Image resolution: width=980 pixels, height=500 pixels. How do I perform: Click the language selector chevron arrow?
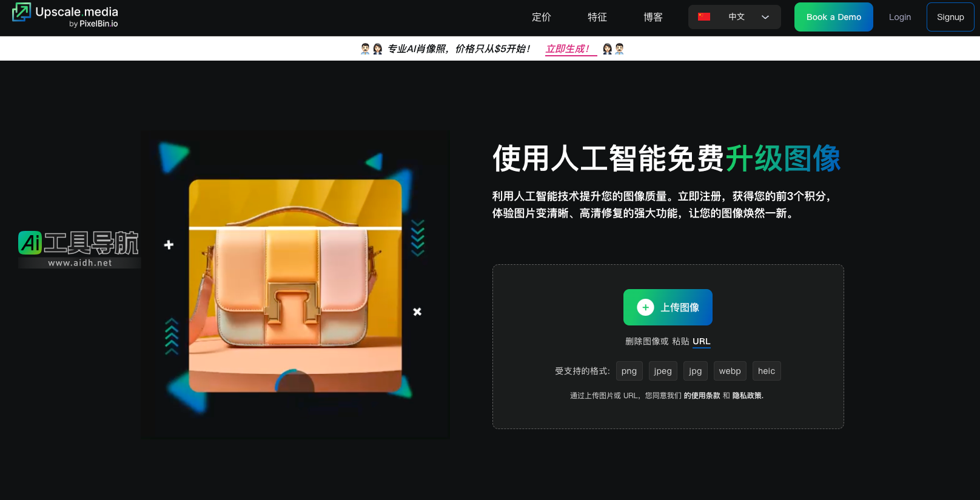[765, 17]
